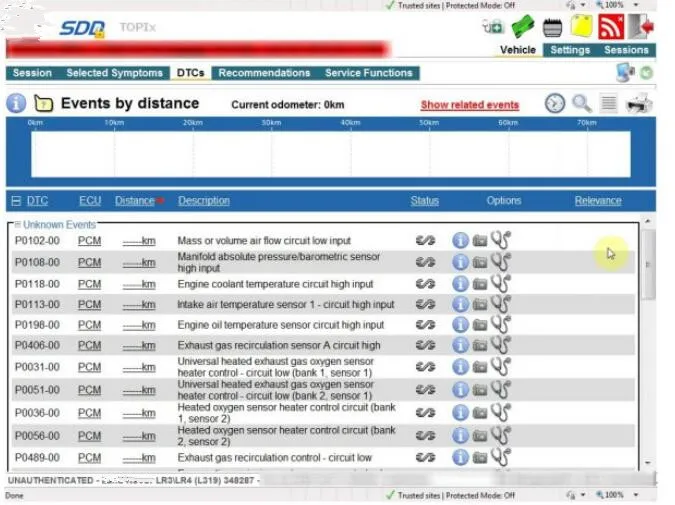Image resolution: width=675 pixels, height=505 pixels.
Task: Open info icon for P0113-00
Action: 460,304
